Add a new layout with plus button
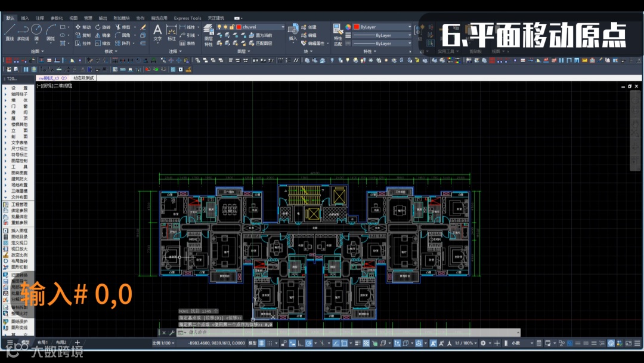Screen dimensions: 644x363 (x=77, y=343)
